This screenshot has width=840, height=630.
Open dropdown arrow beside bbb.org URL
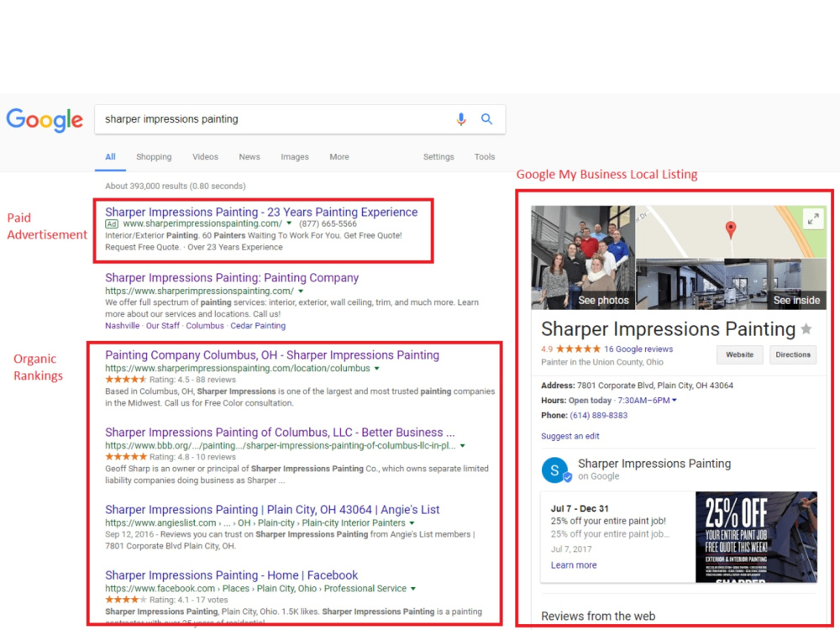[462, 446]
